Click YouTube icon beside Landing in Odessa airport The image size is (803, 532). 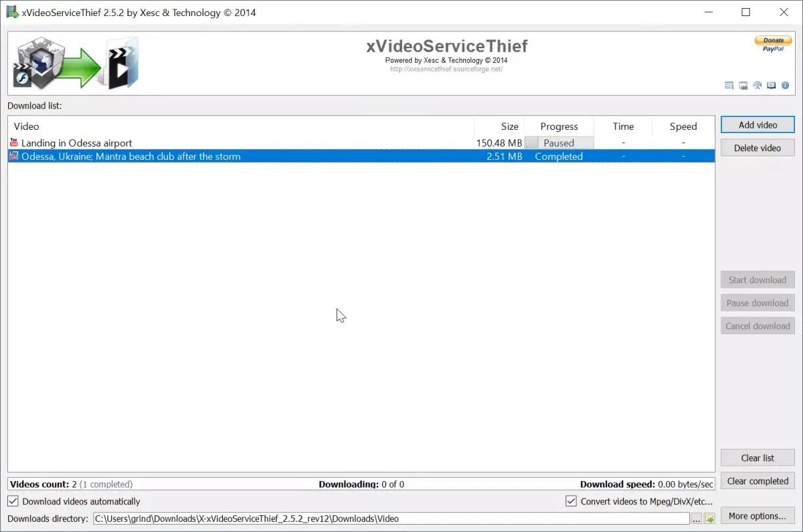coord(14,143)
